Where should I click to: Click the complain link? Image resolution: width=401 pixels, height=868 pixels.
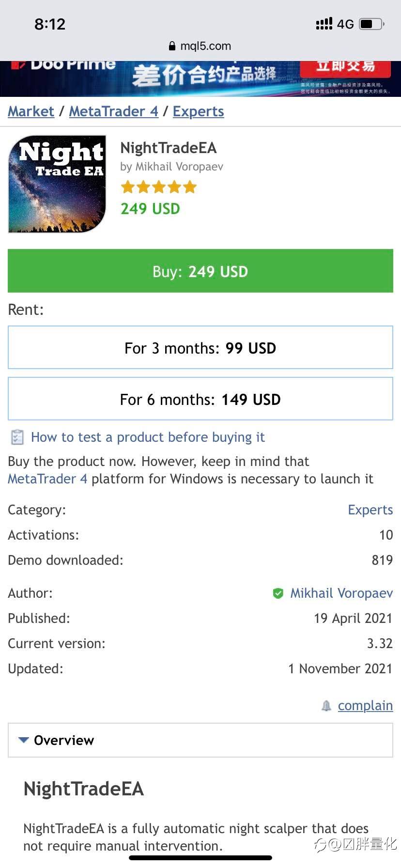point(365,706)
